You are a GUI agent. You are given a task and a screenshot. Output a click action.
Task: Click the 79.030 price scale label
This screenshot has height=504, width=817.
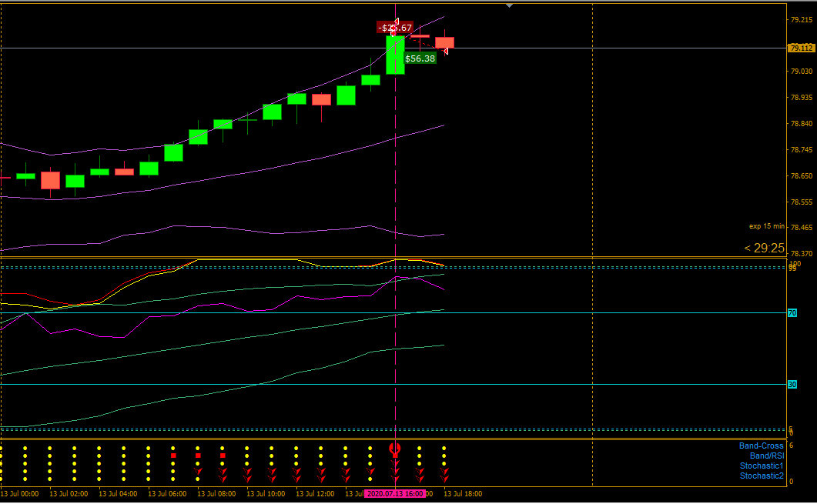pos(802,72)
